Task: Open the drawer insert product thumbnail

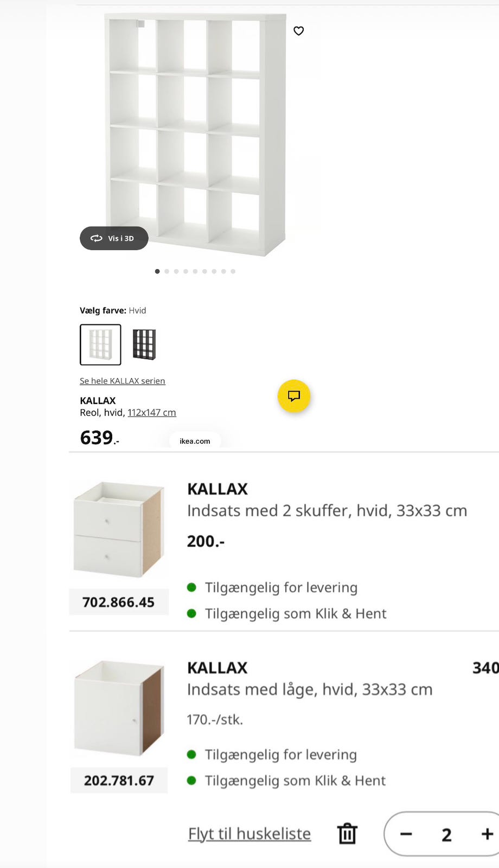Action: (x=119, y=529)
